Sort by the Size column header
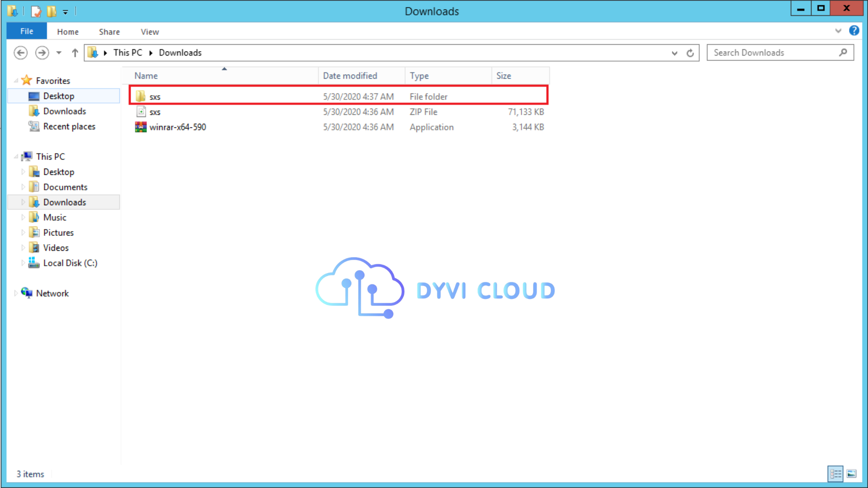The image size is (868, 488). pyautogui.click(x=520, y=75)
